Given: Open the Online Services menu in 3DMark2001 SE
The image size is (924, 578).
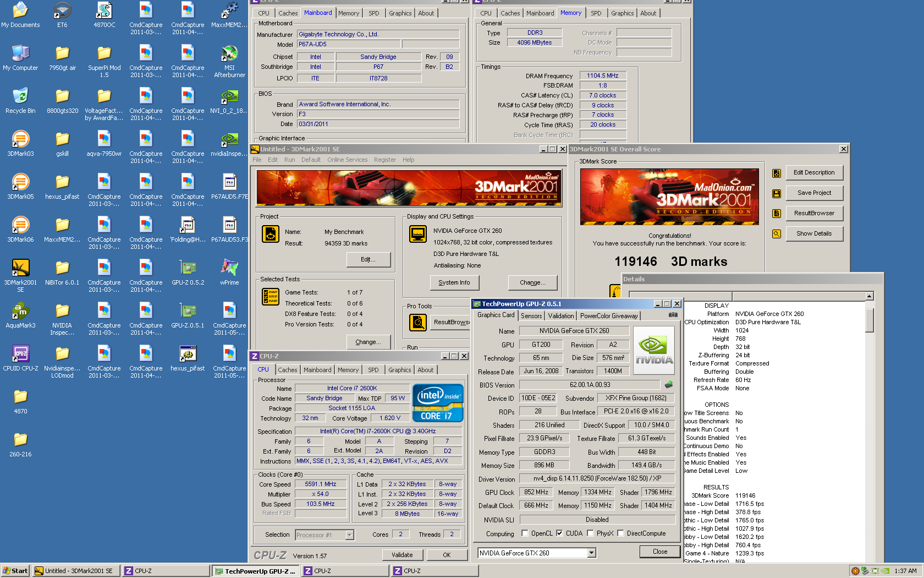Looking at the screenshot, I should pyautogui.click(x=347, y=160).
